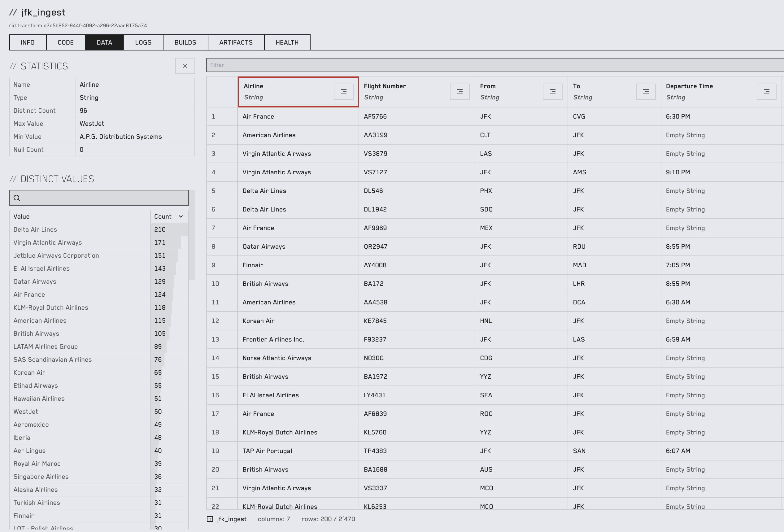The width and height of the screenshot is (784, 532).
Task: Close the Statistics panel
Action: (185, 66)
